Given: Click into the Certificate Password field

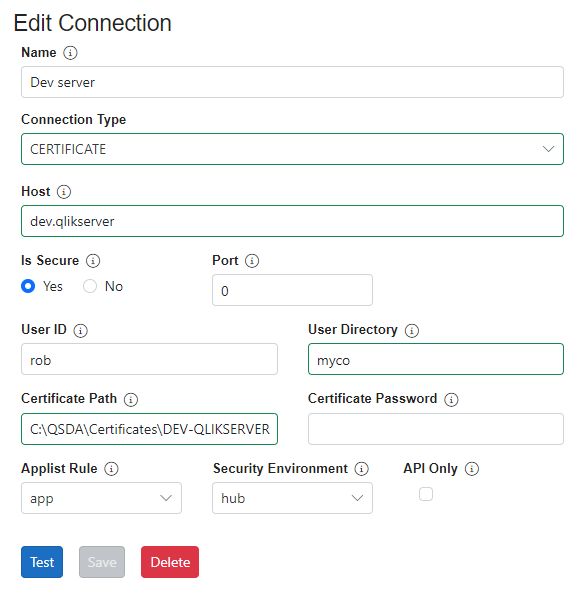Looking at the screenshot, I should [x=436, y=429].
